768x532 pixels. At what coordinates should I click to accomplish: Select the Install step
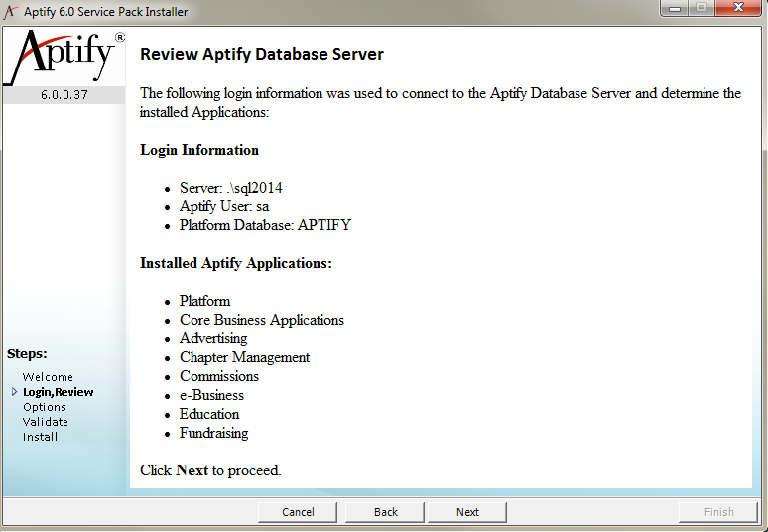(x=40, y=437)
